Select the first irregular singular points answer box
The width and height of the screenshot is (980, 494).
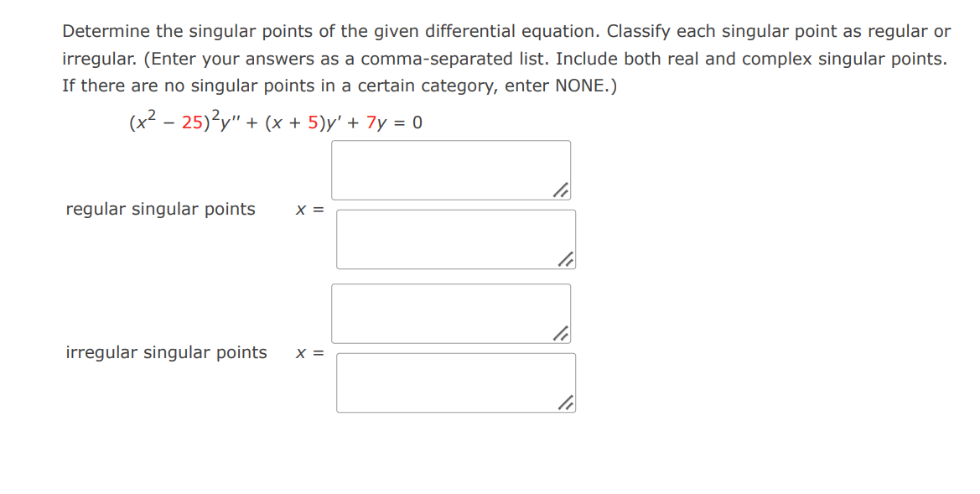click(x=451, y=312)
